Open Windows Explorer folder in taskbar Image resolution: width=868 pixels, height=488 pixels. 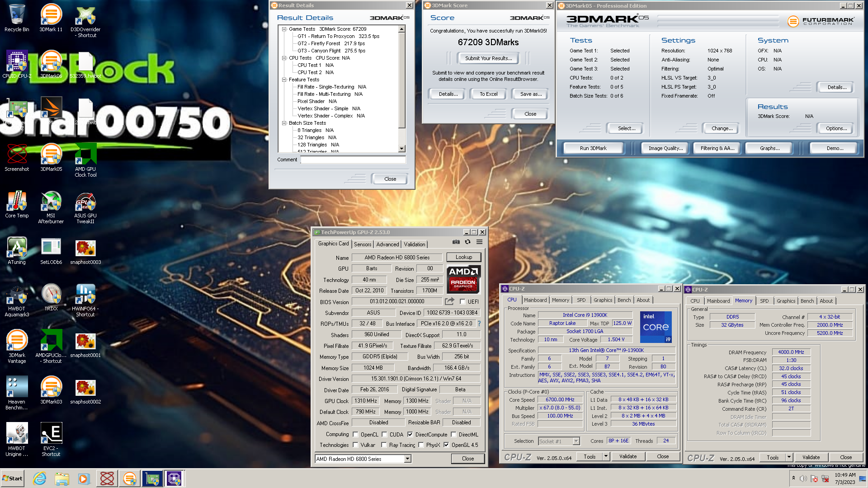62,479
